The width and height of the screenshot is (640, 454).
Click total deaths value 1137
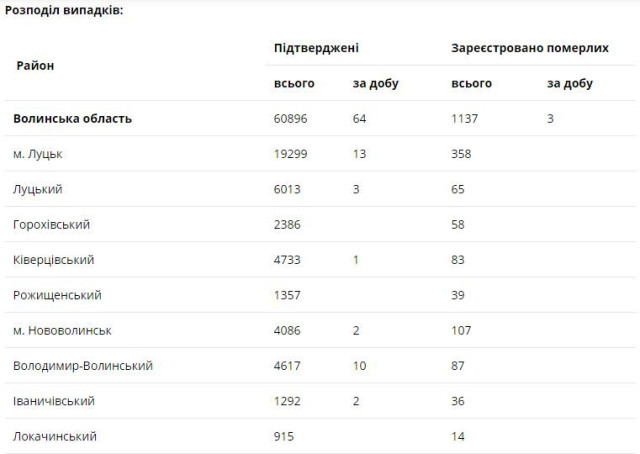(x=465, y=118)
